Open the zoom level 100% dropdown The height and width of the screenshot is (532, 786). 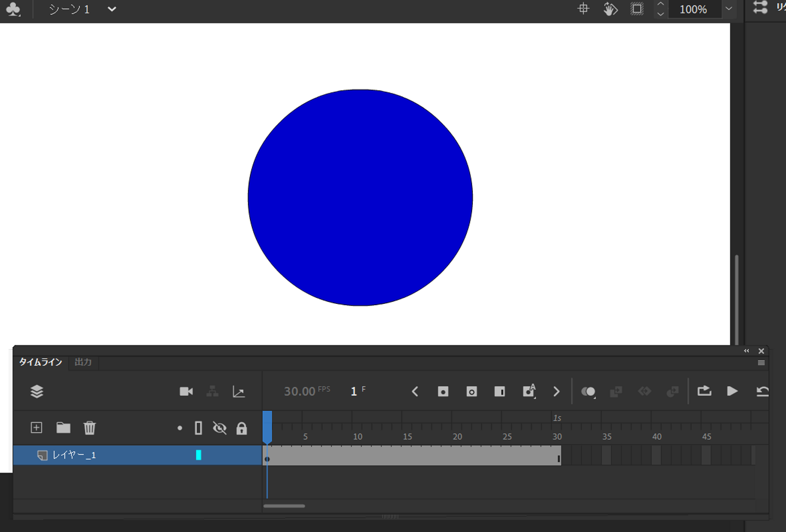pyautogui.click(x=728, y=9)
